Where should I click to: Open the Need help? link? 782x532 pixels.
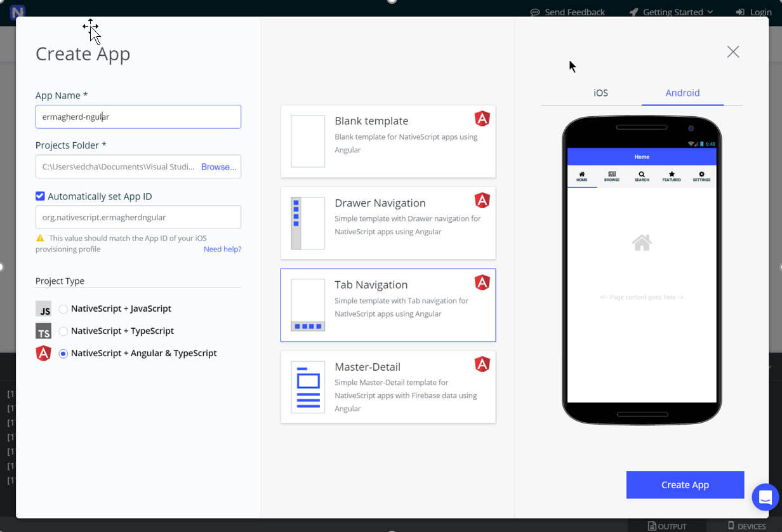(x=222, y=249)
